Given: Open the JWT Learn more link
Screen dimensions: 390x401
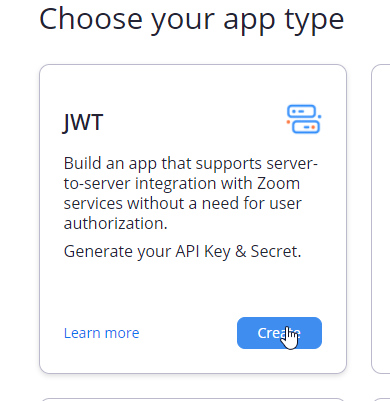Looking at the screenshot, I should [101, 333].
